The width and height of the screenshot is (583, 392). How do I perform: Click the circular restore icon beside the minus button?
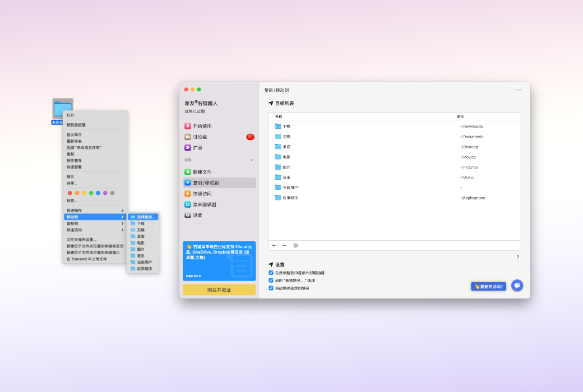295,246
